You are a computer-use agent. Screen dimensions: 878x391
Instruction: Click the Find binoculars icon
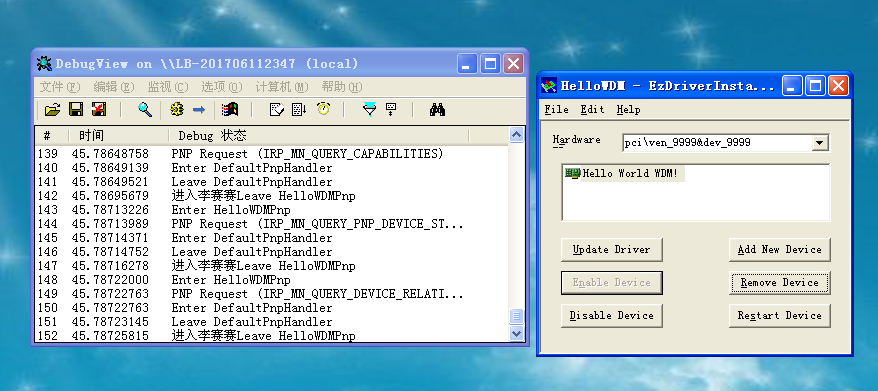tap(437, 109)
